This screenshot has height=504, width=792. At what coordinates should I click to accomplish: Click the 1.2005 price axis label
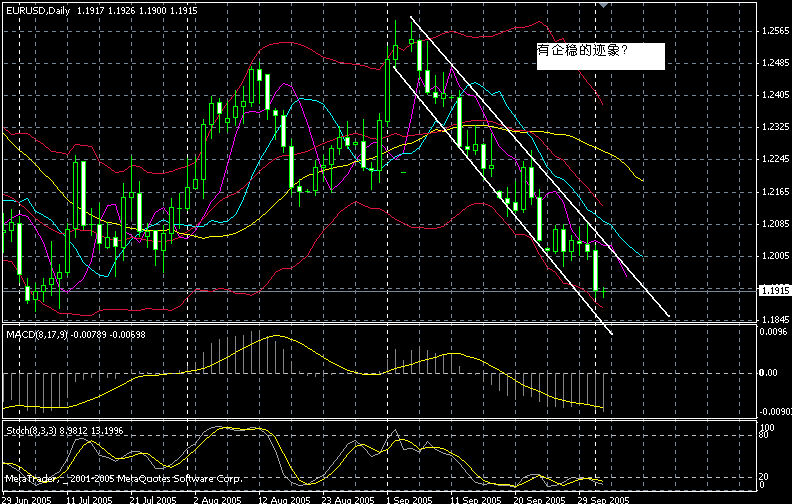pos(775,256)
